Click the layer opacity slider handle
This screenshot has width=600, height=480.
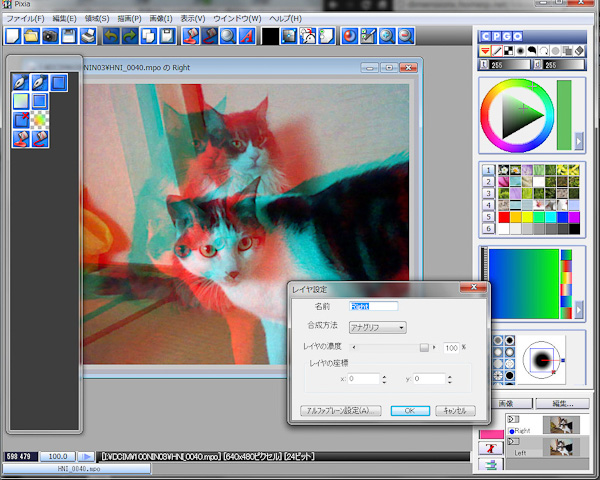pyautogui.click(x=424, y=347)
